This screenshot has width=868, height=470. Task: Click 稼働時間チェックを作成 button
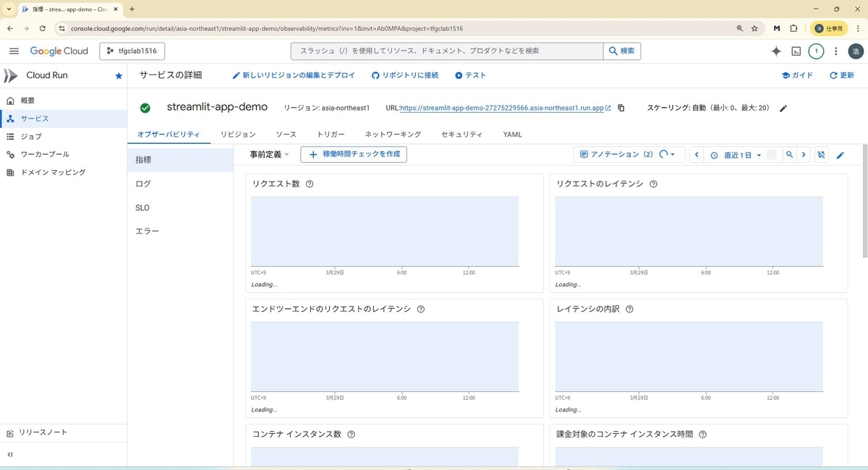[x=354, y=155]
